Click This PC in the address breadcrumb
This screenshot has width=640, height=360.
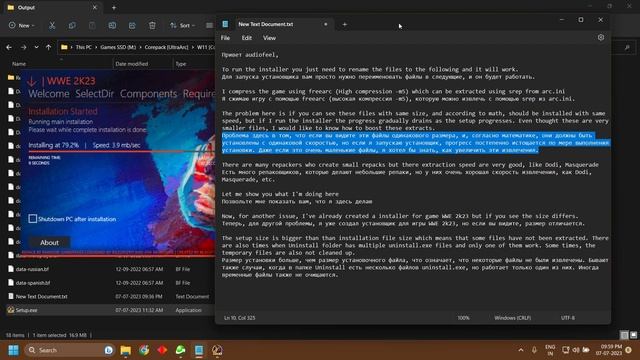coord(83,47)
